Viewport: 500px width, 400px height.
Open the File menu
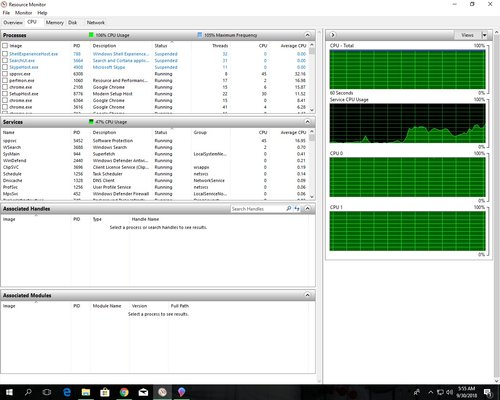(x=6, y=13)
